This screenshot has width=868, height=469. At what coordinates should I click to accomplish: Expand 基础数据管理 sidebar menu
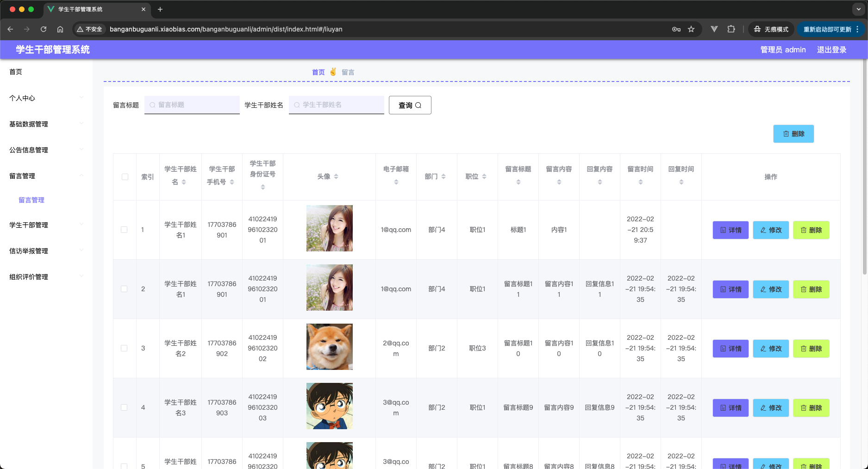pyautogui.click(x=46, y=124)
